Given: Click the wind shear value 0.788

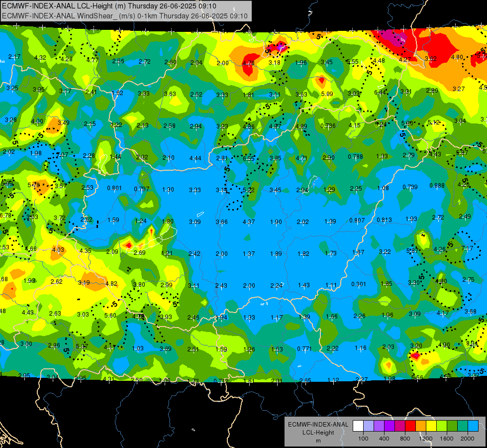Looking at the screenshot, I should [355, 156].
